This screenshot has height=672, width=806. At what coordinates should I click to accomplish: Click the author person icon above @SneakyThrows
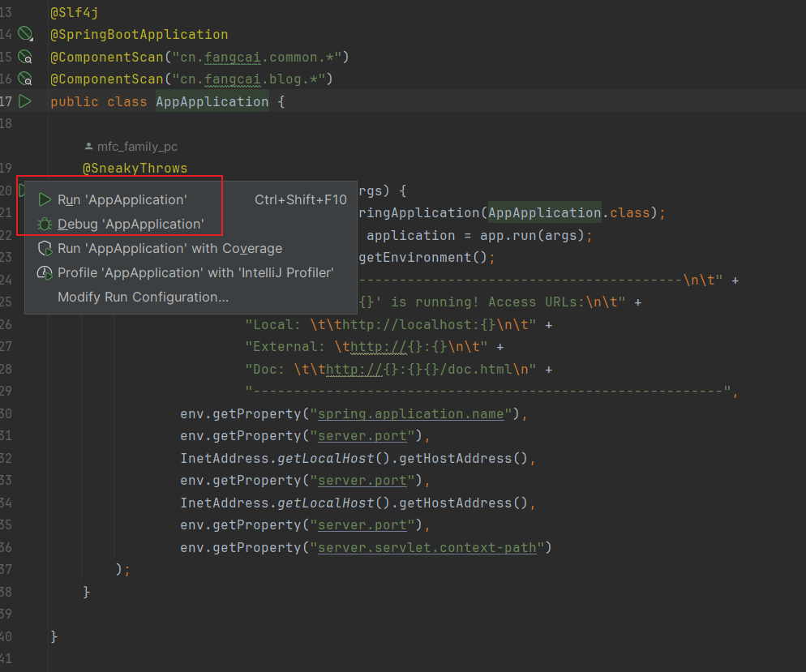(89, 147)
